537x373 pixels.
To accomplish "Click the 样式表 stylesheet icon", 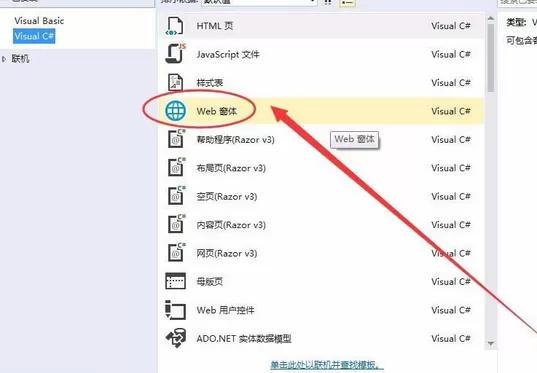I will (x=175, y=83).
